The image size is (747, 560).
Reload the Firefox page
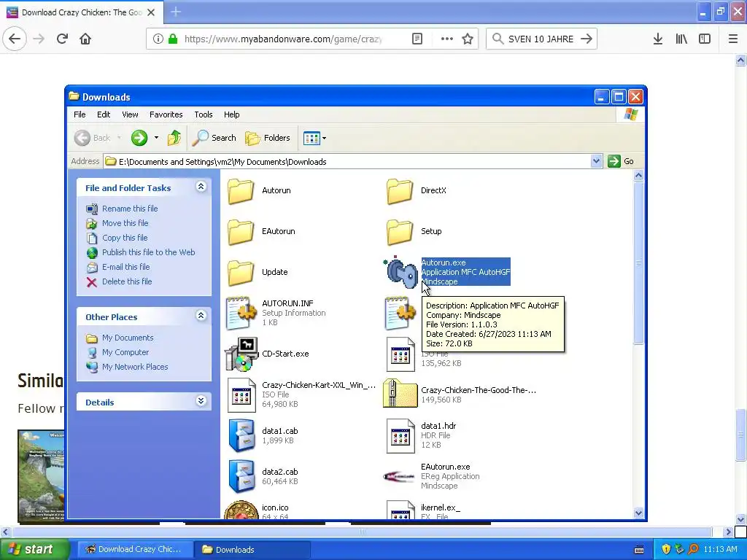pos(62,39)
